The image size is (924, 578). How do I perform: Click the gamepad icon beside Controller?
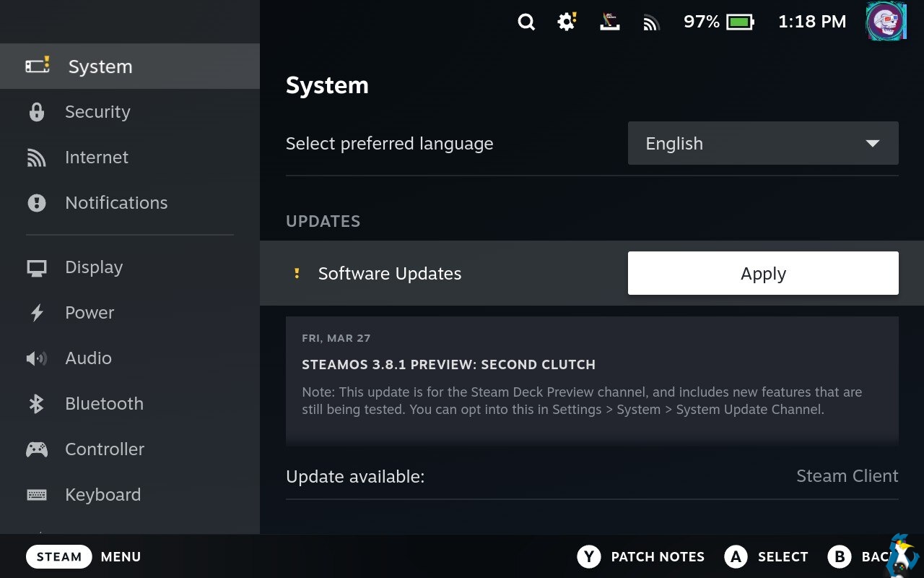[36, 449]
